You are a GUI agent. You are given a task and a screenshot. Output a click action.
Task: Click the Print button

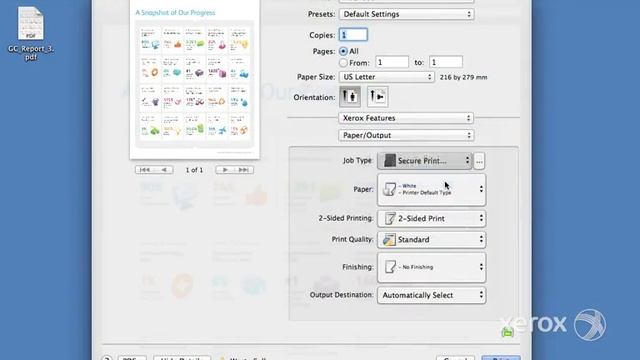(501, 358)
